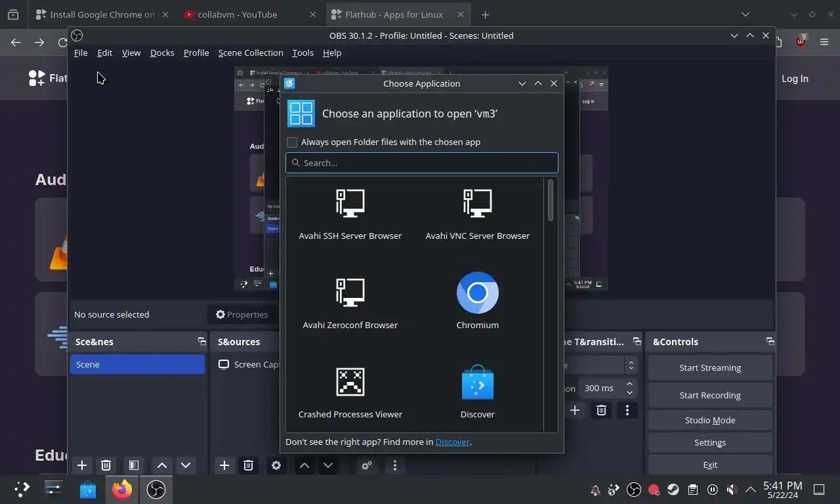Viewport: 840px width, 504px height.
Task: Add a new source with plus button
Action: [x=224, y=465]
